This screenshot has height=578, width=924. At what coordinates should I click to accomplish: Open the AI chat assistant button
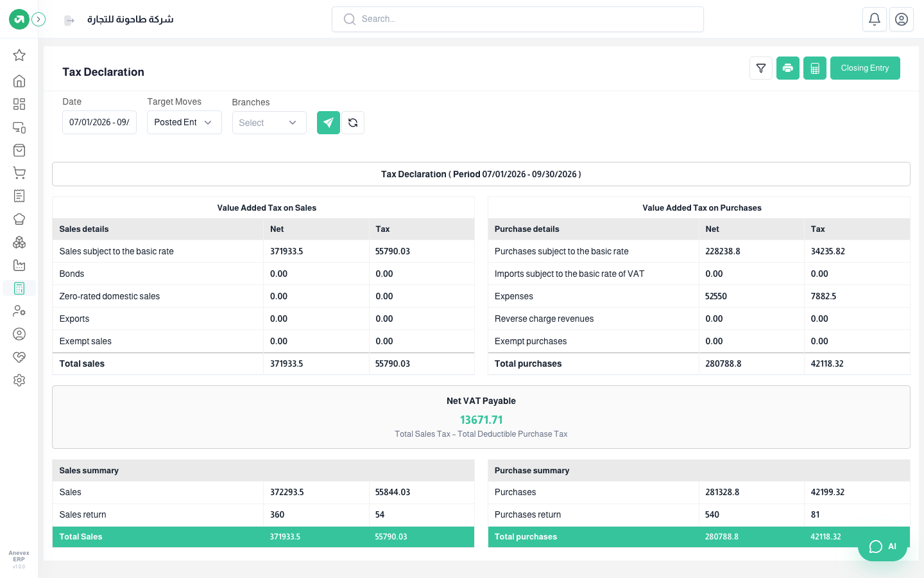(882, 547)
